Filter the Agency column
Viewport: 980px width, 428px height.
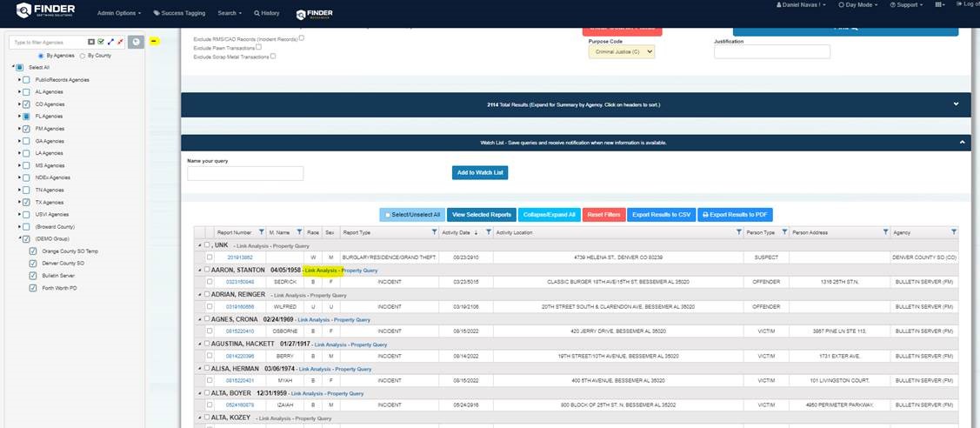click(x=954, y=232)
